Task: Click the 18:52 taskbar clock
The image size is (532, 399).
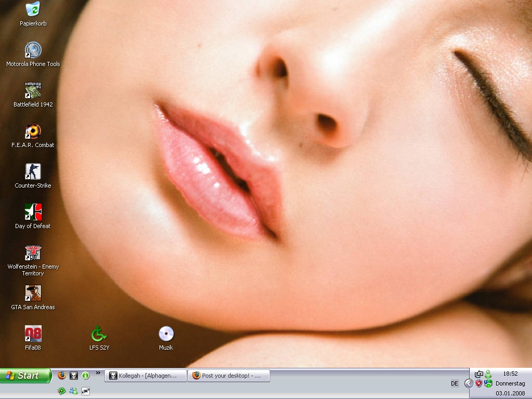Action: (510, 374)
